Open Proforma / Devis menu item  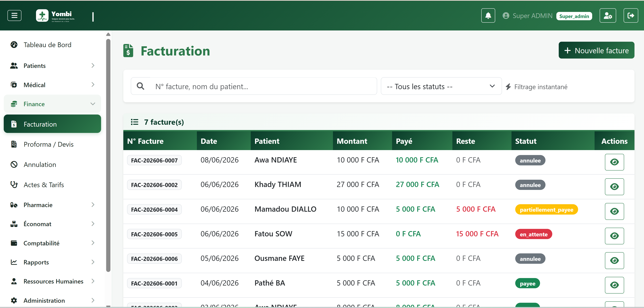(x=52, y=144)
